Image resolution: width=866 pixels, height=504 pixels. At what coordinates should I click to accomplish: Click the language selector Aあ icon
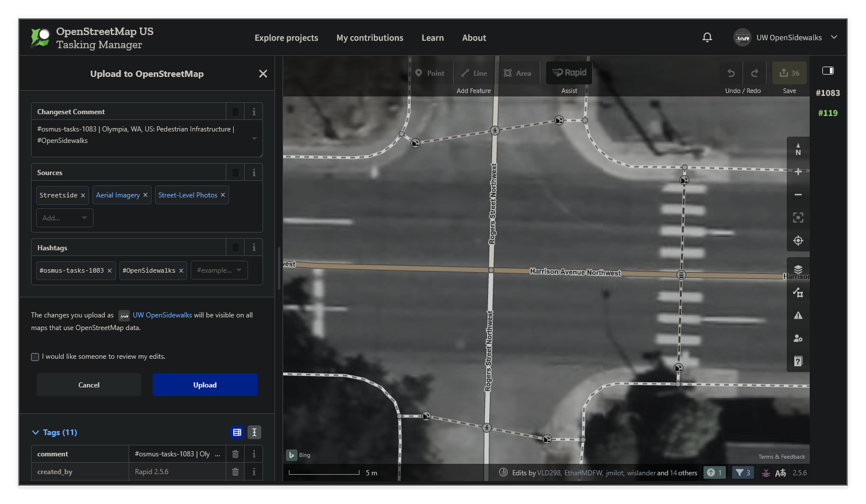click(781, 472)
